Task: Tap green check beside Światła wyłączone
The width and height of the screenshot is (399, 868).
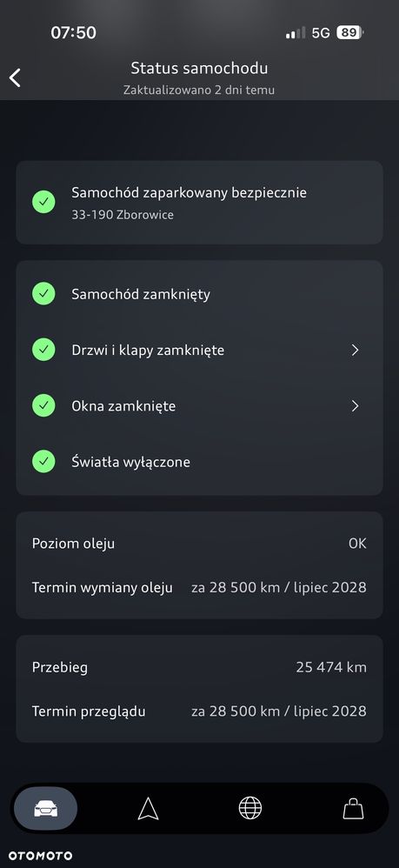Action: coord(43,462)
